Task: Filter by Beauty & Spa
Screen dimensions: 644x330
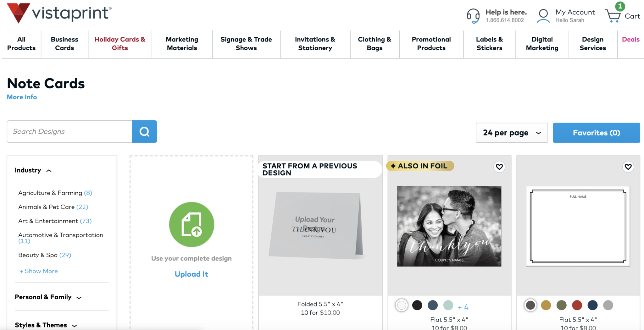Action: [45, 255]
